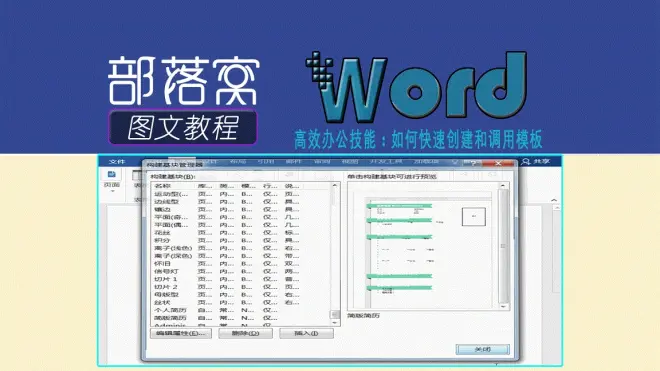
Task: Click the 共享 share person icon
Action: pyautogui.click(x=525, y=161)
